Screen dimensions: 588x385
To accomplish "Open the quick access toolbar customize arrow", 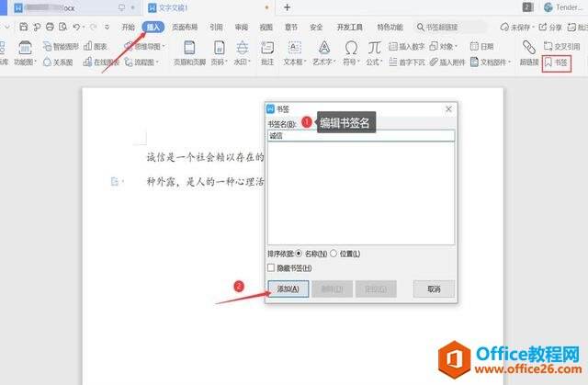I will [x=107, y=27].
